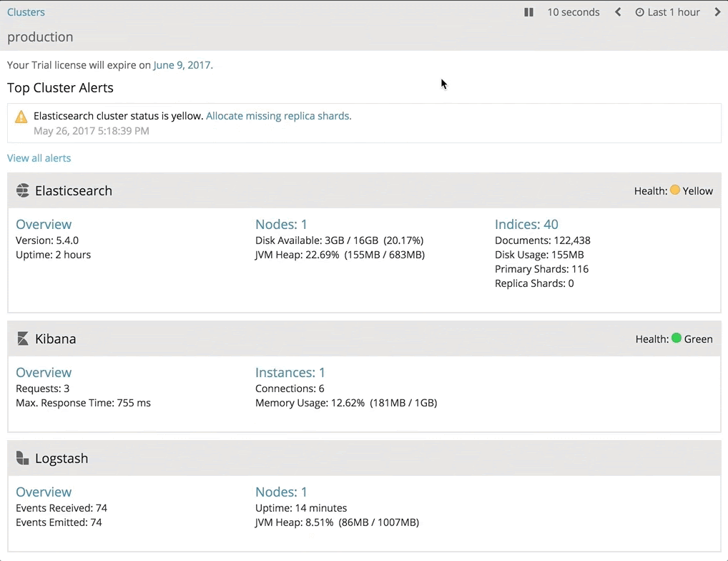Click Memory Usage: 12.62% value
The height and width of the screenshot is (561, 728).
tap(346, 403)
